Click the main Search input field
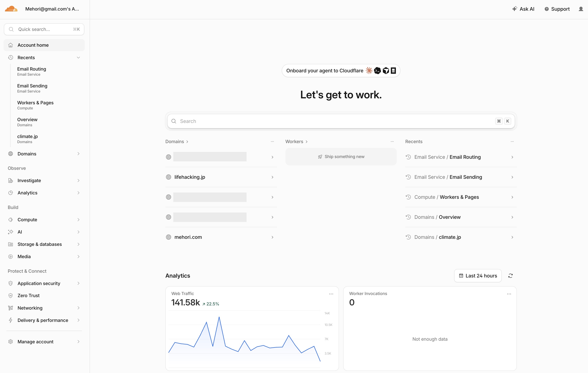 click(341, 121)
